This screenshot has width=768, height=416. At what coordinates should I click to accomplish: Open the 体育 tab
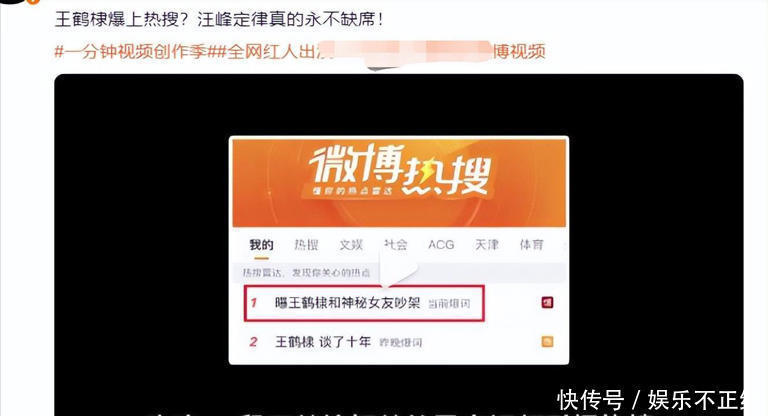click(x=531, y=245)
